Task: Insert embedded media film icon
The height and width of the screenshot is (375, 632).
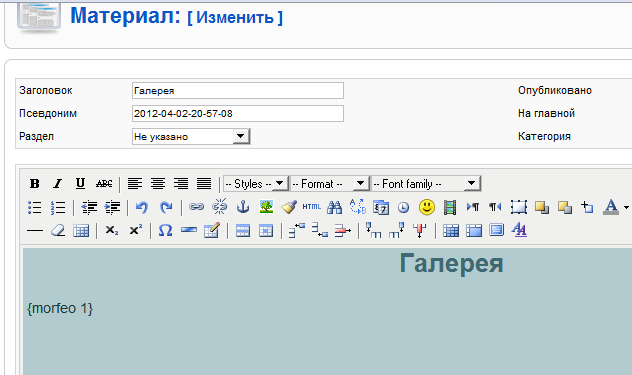Action: coord(450,208)
